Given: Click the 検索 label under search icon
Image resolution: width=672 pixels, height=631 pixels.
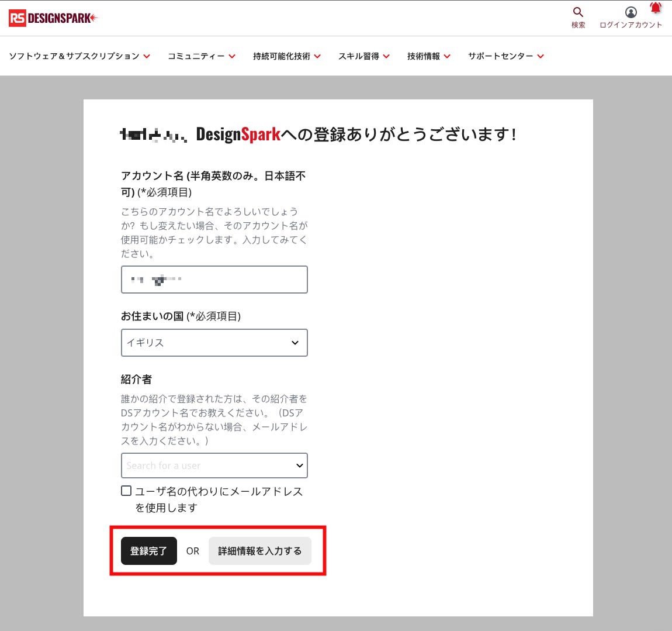Looking at the screenshot, I should (x=578, y=25).
